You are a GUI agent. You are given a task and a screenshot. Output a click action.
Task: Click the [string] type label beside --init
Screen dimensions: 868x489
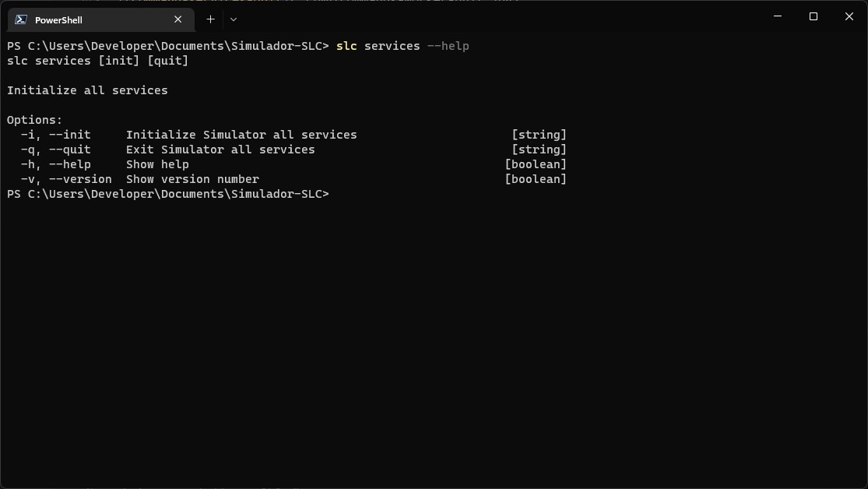(539, 134)
